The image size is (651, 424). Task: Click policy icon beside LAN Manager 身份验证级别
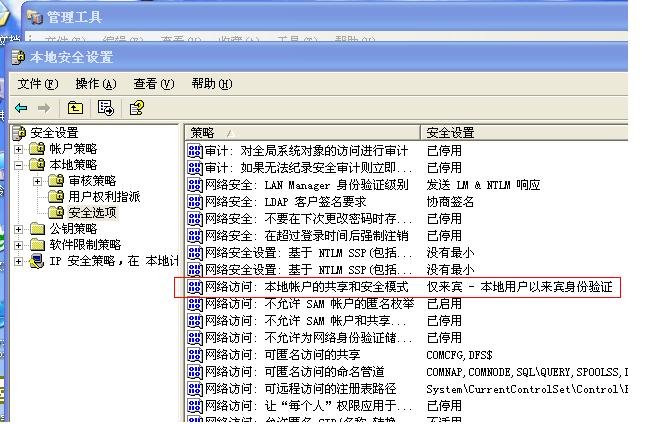coord(195,185)
